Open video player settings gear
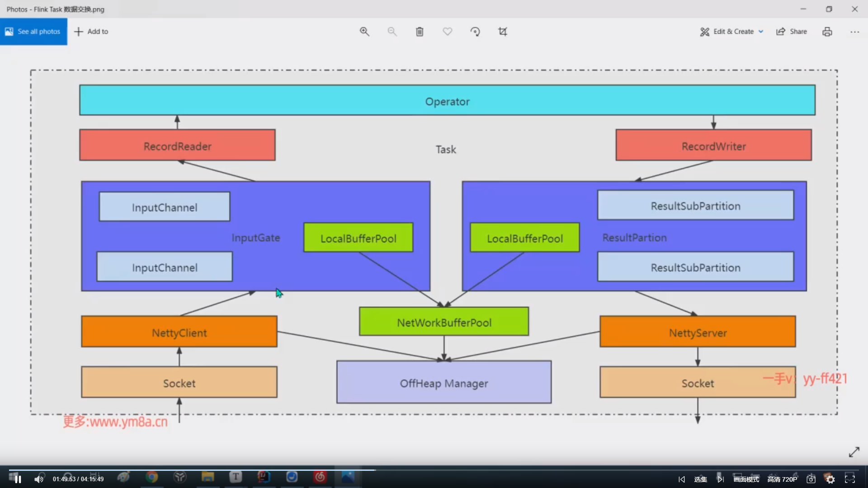The width and height of the screenshot is (868, 488). [830, 479]
